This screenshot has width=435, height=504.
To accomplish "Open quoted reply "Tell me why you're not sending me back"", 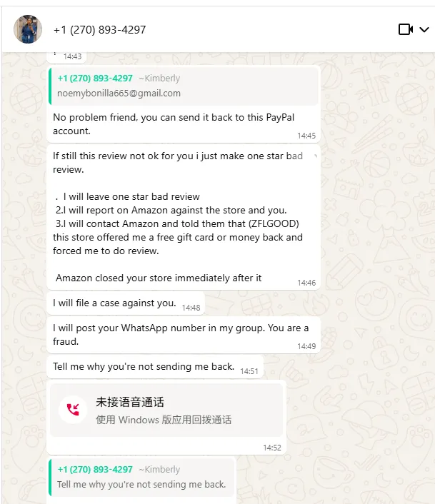I will (141, 478).
